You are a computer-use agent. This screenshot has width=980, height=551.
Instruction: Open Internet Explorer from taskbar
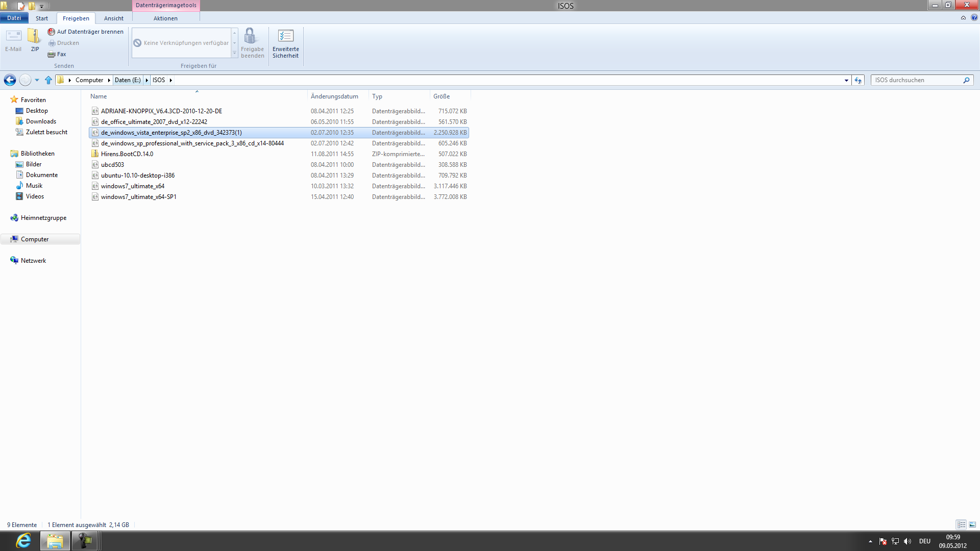[23, 541]
